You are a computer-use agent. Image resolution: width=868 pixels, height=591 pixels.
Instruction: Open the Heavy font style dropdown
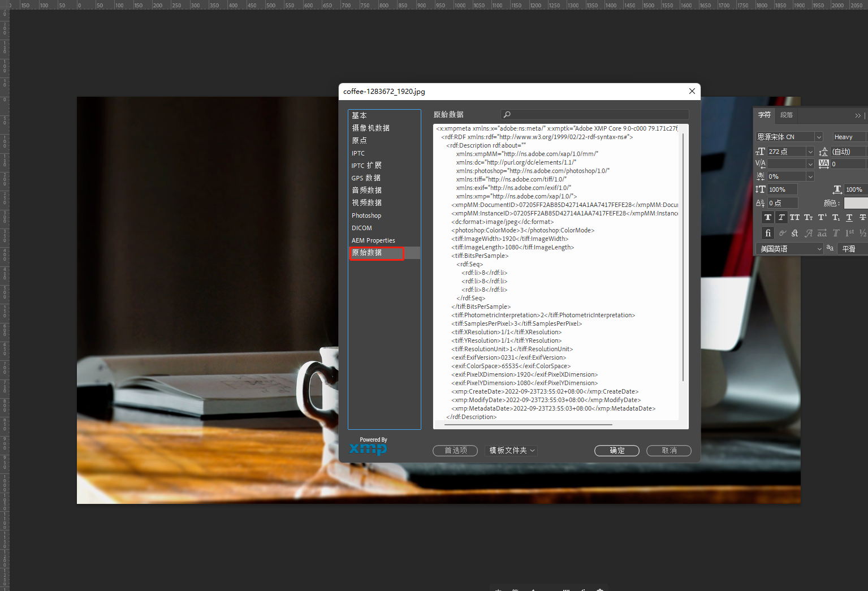coord(850,137)
